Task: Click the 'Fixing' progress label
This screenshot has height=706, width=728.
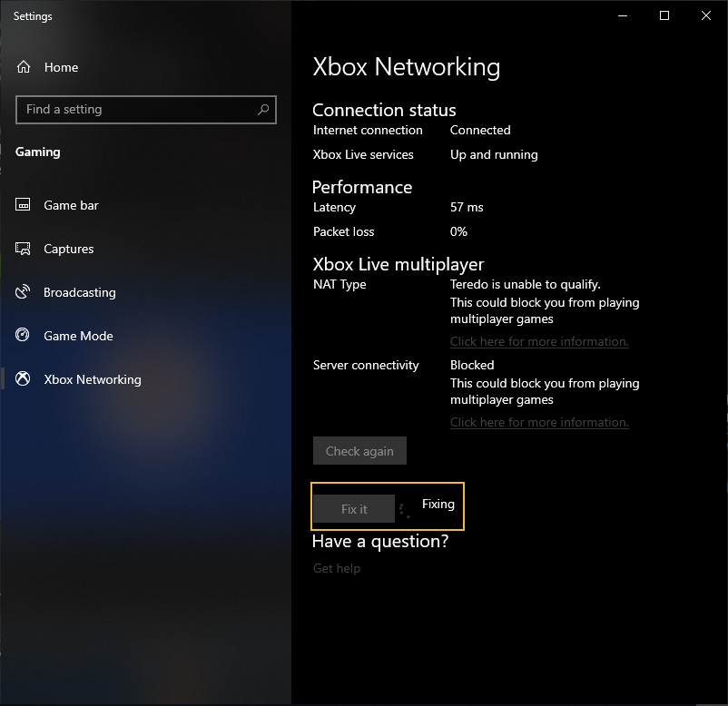Action: (x=438, y=504)
